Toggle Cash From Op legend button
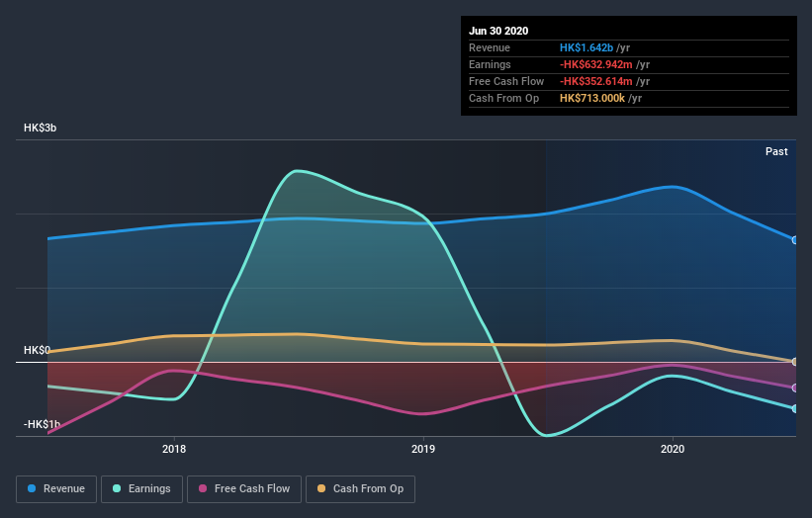Image resolution: width=812 pixels, height=518 pixels. click(360, 489)
